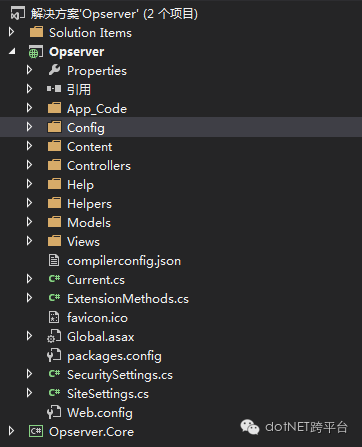Click the Controllers folder icon
Screen dimensions: 362x447
(54, 165)
